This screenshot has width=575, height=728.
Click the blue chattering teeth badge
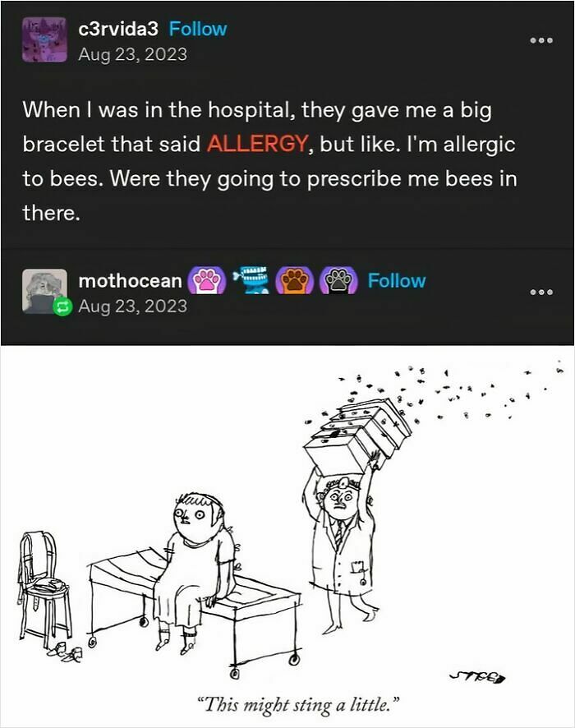(x=251, y=279)
